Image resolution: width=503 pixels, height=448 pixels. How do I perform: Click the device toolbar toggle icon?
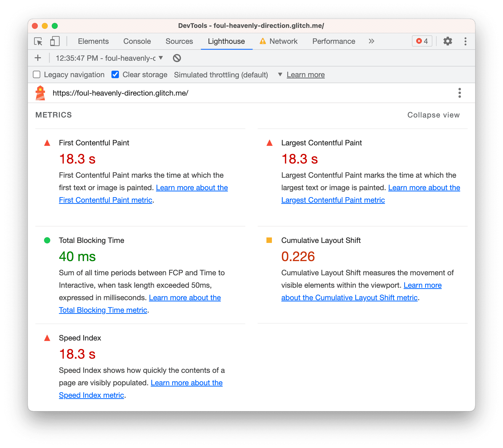(x=53, y=42)
